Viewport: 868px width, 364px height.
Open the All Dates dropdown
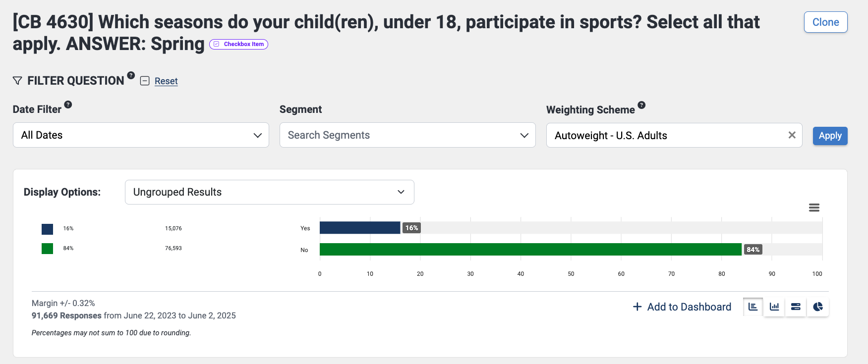[x=141, y=135]
